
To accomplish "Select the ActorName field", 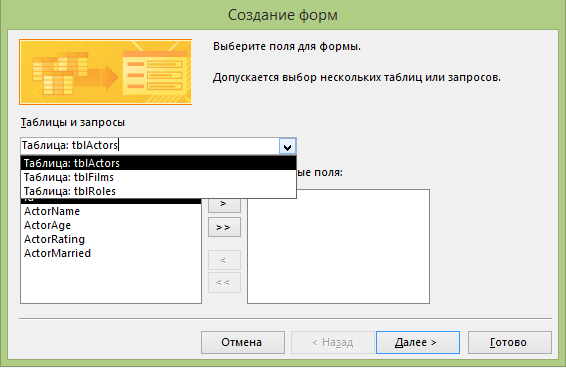I will (111, 211).
